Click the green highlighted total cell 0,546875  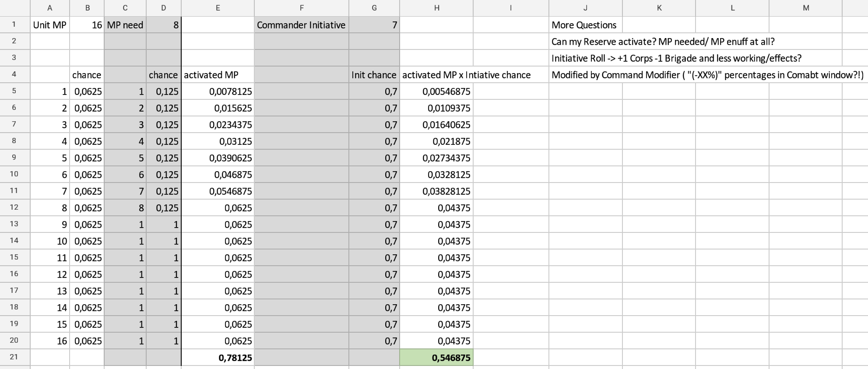click(436, 358)
